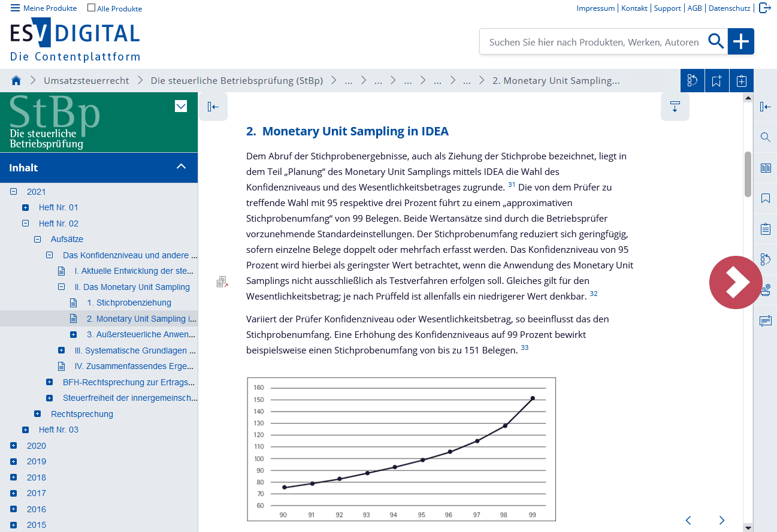The width and height of the screenshot is (777, 532).
Task: Expand the 2018 volume
Action: tap(14, 477)
